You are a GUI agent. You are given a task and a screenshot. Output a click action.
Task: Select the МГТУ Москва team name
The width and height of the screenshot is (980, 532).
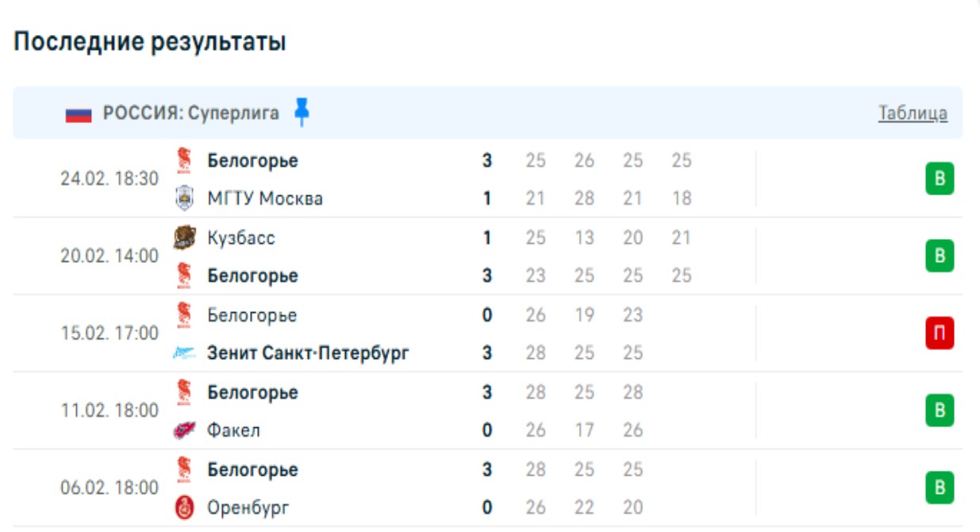(x=265, y=198)
